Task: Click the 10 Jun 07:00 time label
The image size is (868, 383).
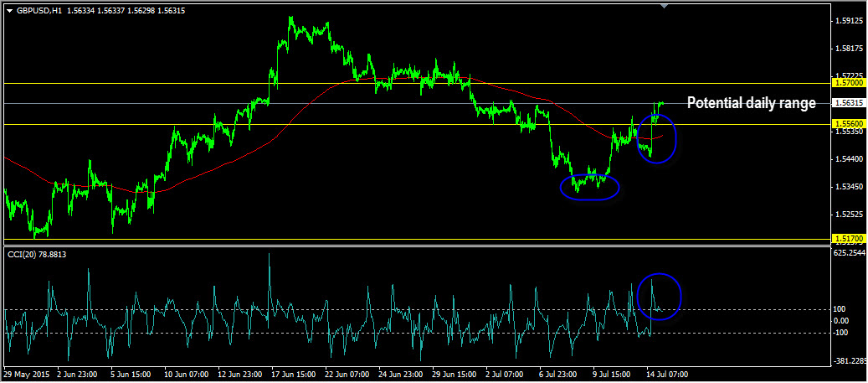Action: 185,374
